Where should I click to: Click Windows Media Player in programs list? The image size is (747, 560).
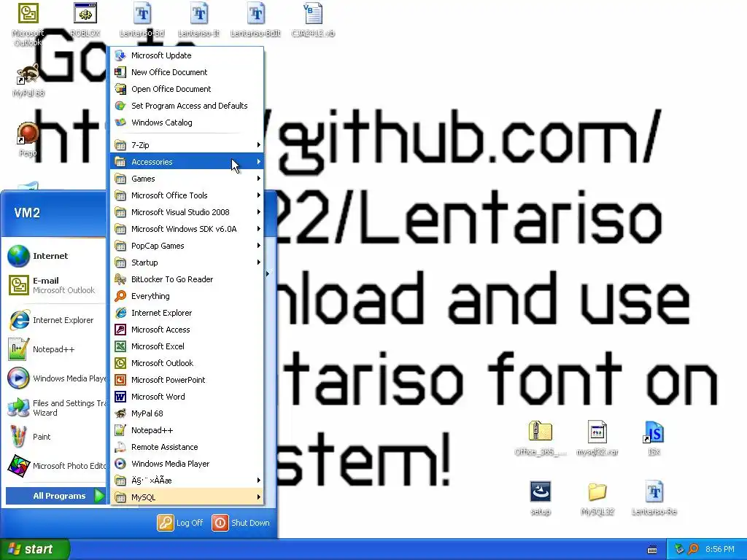(x=187, y=464)
